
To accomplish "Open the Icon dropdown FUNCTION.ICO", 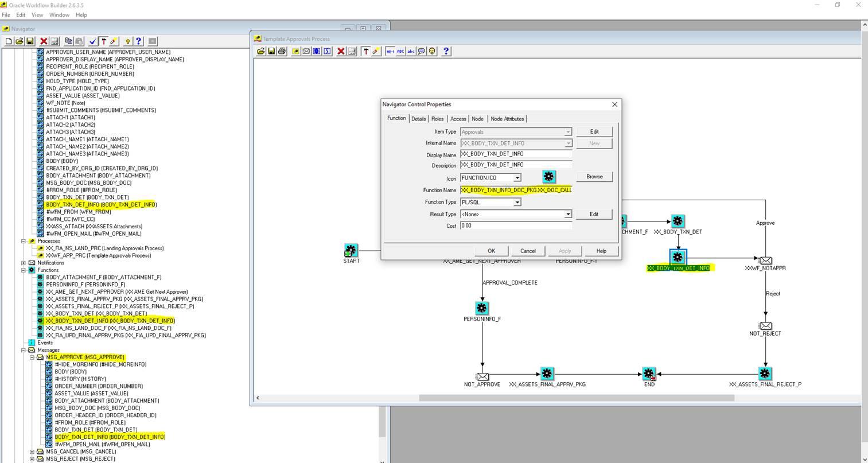I will [x=517, y=178].
